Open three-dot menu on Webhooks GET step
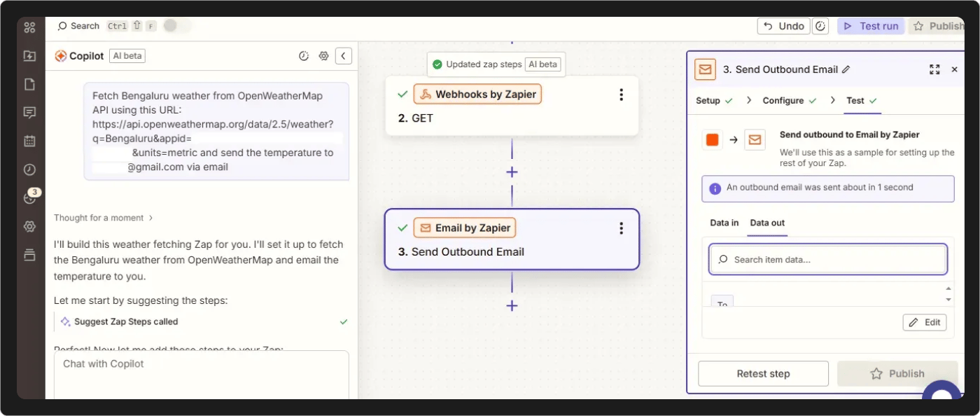Image resolution: width=980 pixels, height=416 pixels. click(621, 95)
